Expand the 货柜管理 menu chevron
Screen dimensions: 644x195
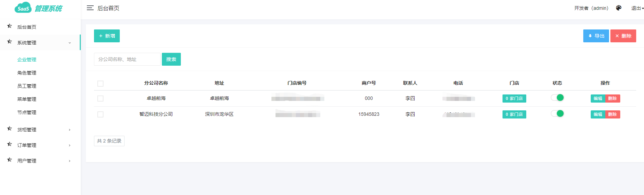tap(70, 130)
